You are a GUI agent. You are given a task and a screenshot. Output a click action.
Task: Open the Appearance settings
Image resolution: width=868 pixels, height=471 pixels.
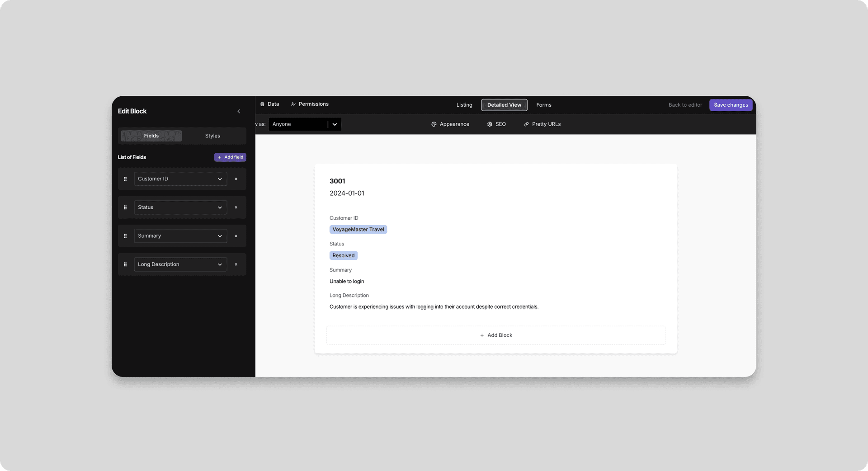[x=450, y=124]
